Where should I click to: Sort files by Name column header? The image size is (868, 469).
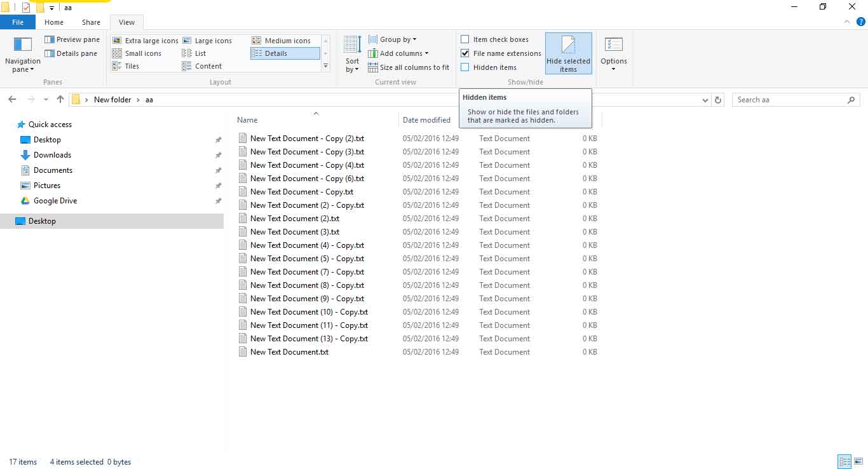pyautogui.click(x=247, y=119)
